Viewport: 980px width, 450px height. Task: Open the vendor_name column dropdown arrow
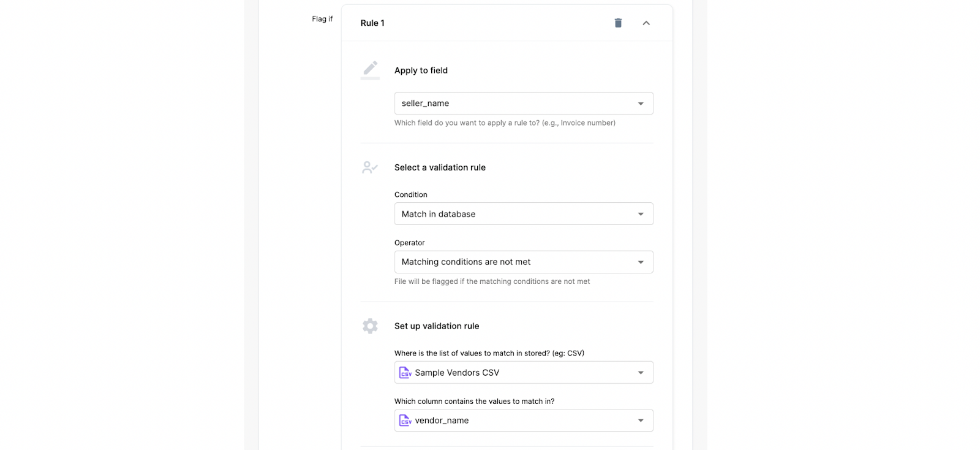click(x=641, y=421)
